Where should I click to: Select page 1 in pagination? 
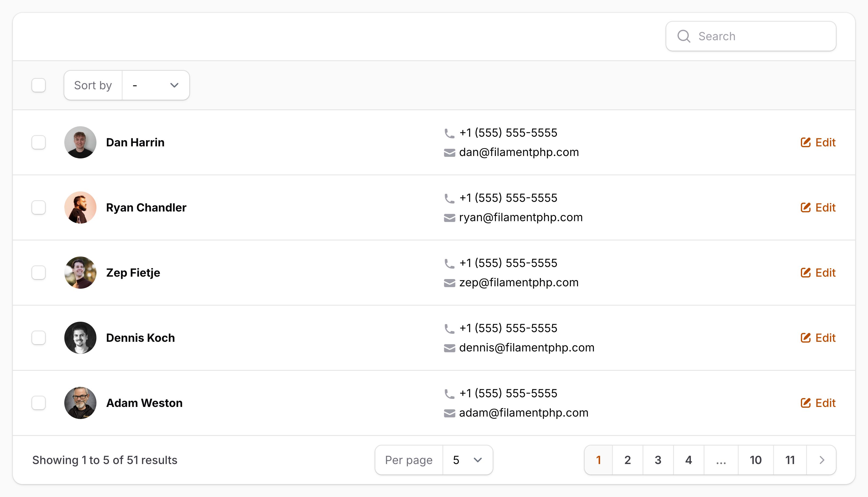pyautogui.click(x=598, y=460)
